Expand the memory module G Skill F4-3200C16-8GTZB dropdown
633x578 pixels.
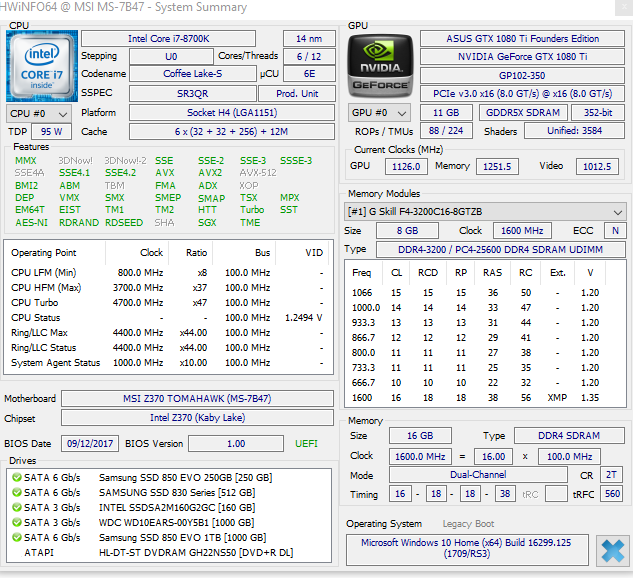point(485,212)
